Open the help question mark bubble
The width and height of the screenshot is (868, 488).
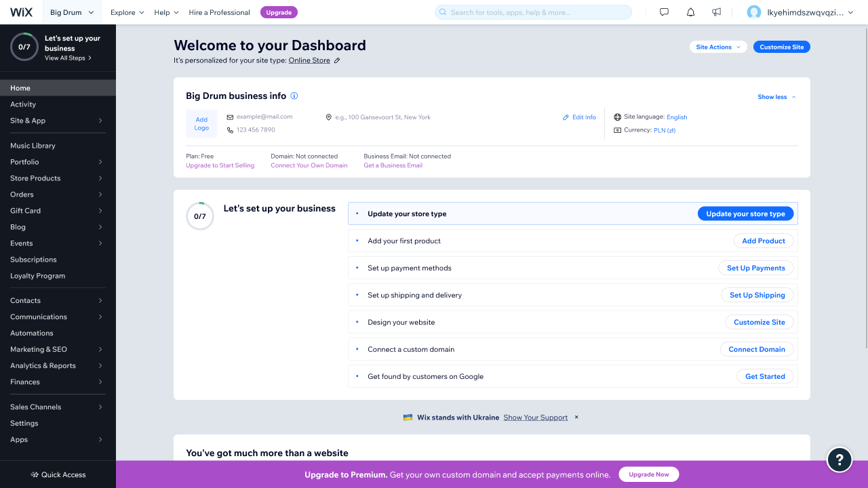tap(839, 460)
